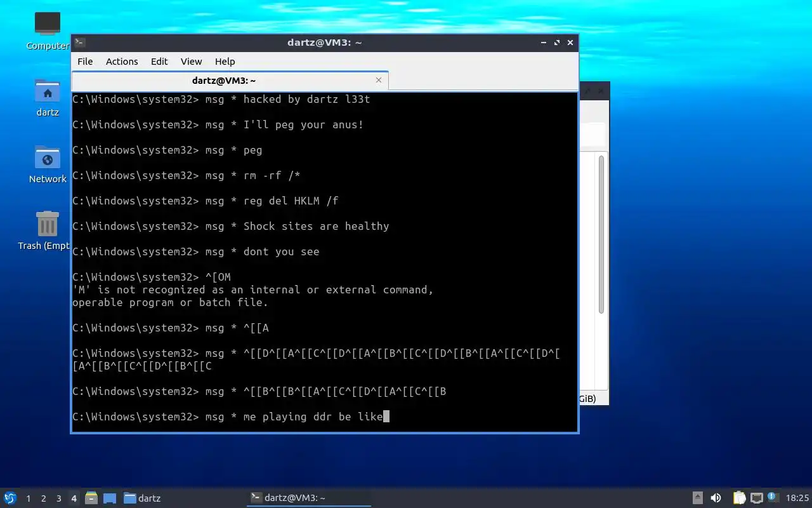Click the 18:25 clock in the panel
Image resolution: width=812 pixels, height=508 pixels.
coord(797,498)
